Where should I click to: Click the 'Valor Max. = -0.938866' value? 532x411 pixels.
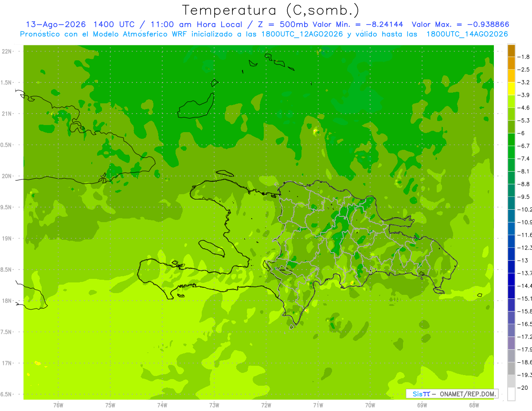click(460, 24)
